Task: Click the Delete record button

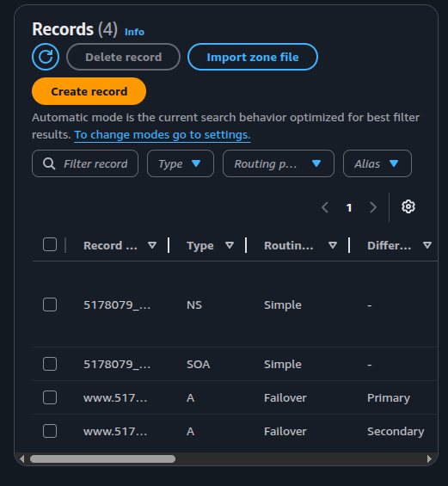Action: pyautogui.click(x=123, y=57)
